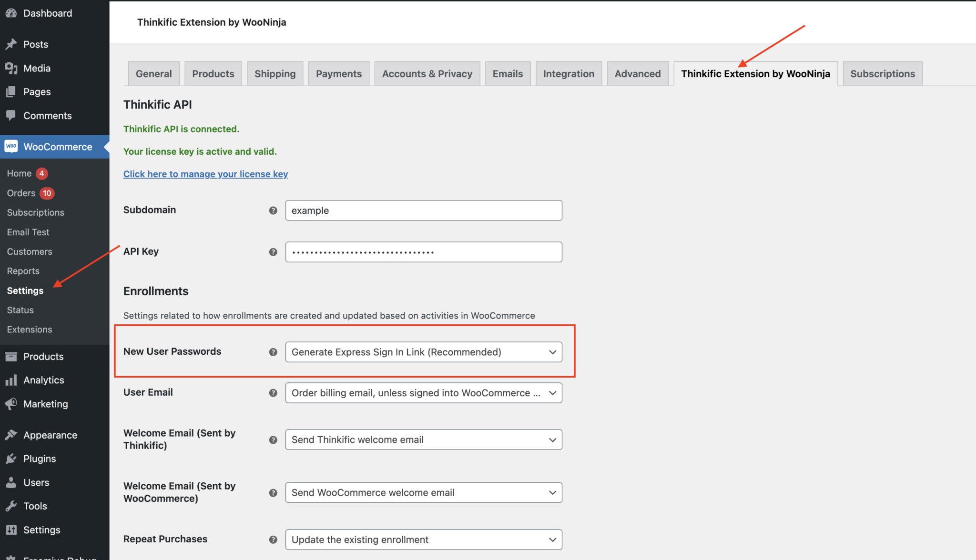This screenshot has width=976, height=560.
Task: Click help tooltip icon beside Subdomain
Action: click(x=273, y=210)
